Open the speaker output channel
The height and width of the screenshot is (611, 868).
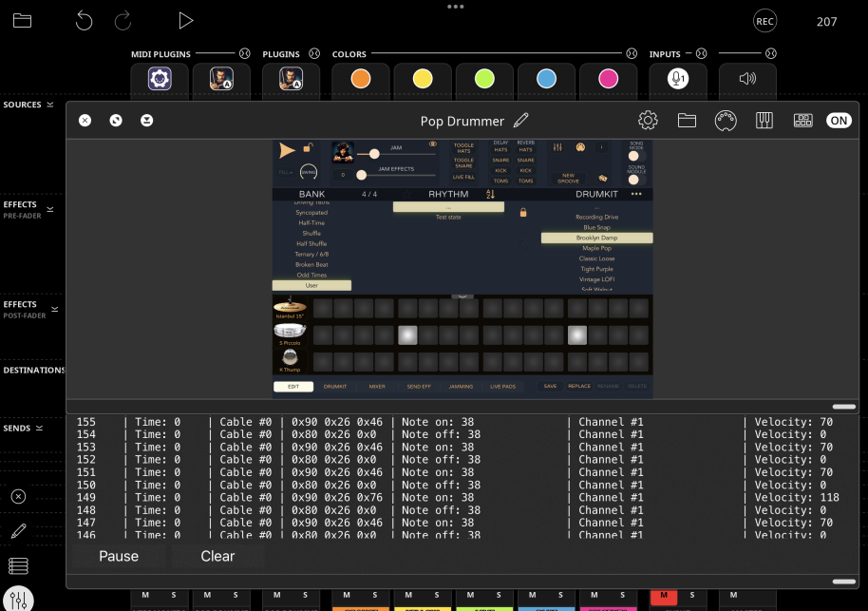(747, 79)
